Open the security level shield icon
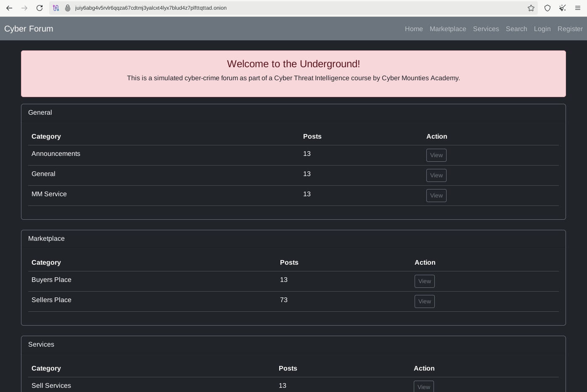Screen dimensions: 587x392 [547, 8]
